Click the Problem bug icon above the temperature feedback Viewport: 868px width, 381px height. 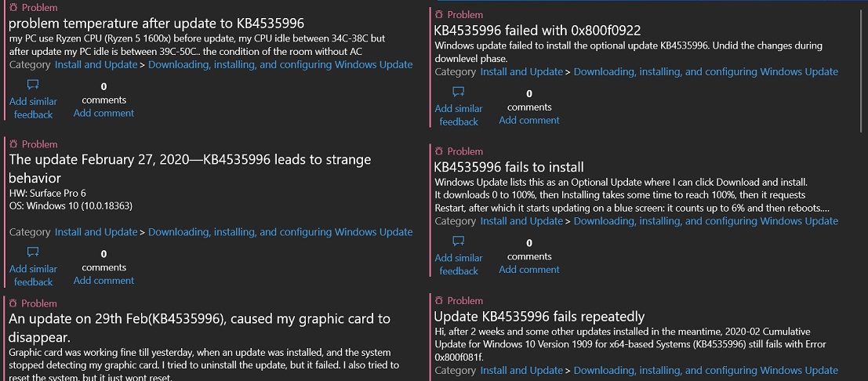(13, 8)
